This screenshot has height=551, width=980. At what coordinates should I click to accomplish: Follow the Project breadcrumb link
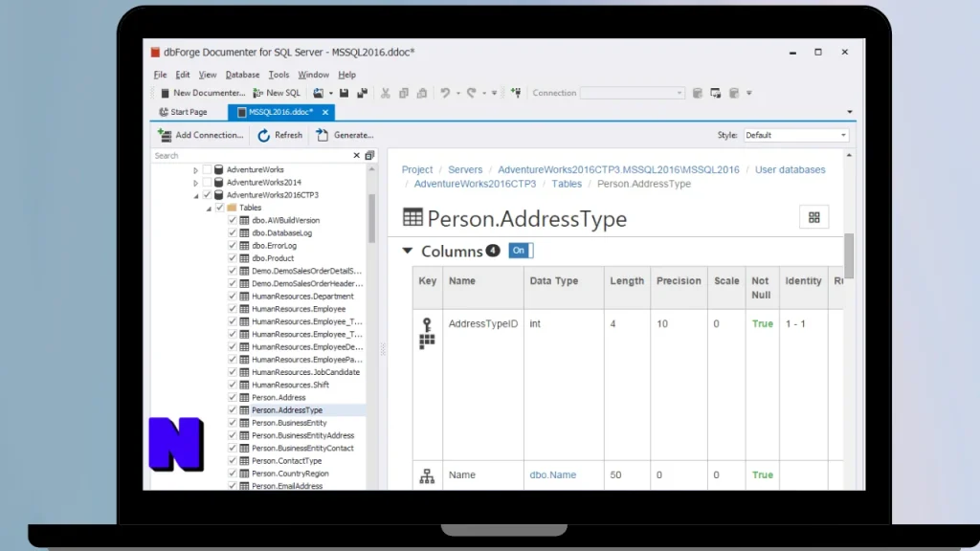417,170
